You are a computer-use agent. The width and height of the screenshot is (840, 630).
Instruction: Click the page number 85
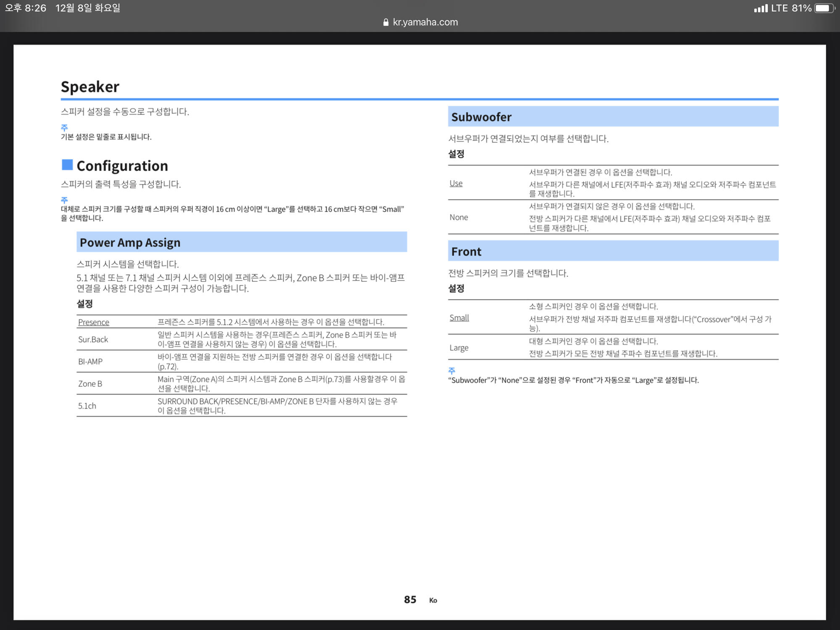pos(410,599)
